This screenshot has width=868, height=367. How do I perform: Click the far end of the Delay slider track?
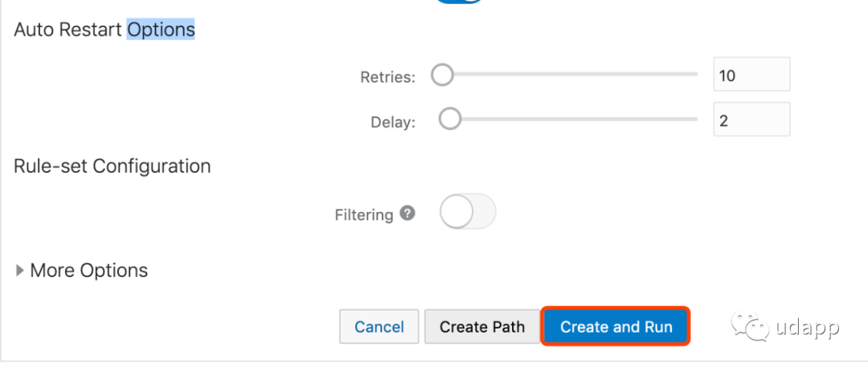(694, 119)
